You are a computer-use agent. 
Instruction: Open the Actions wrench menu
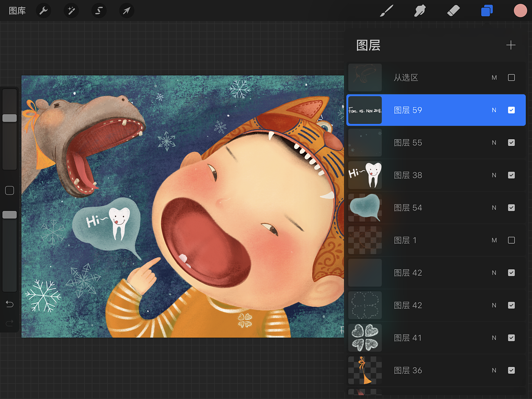tap(44, 10)
